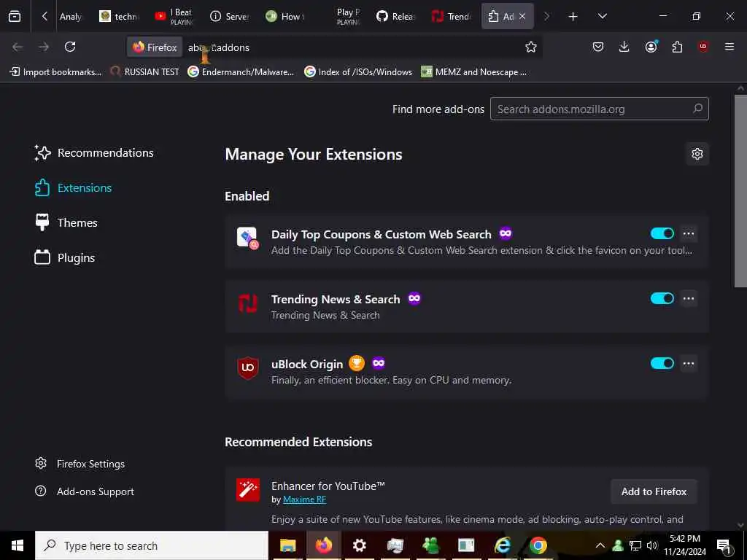Viewport: 747px width, 560px height.
Task: Go back one page
Action: (x=18, y=47)
